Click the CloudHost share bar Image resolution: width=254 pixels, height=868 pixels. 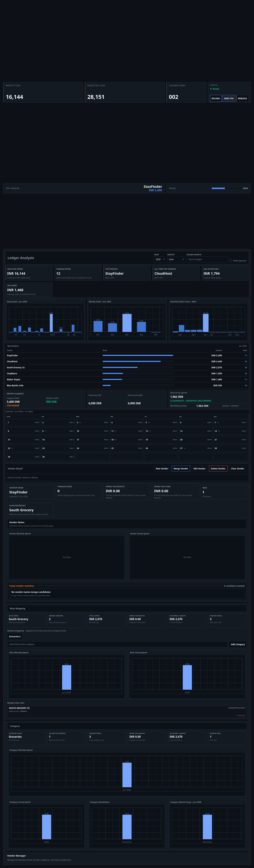[x=138, y=362]
